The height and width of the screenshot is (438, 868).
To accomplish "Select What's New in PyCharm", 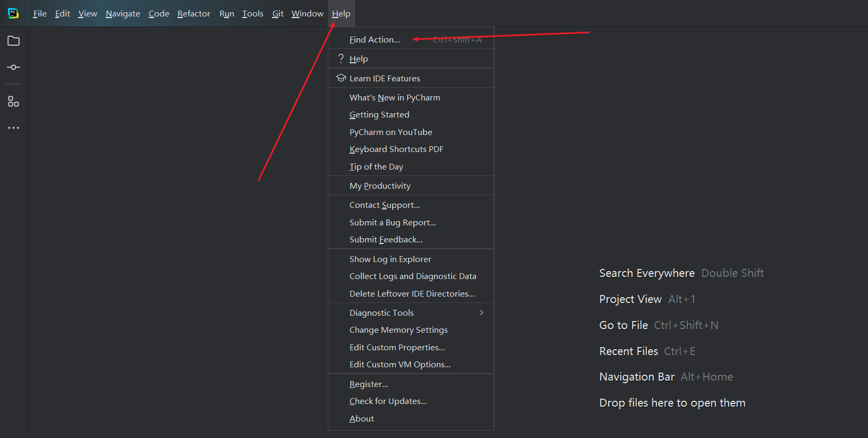I will click(x=411, y=97).
